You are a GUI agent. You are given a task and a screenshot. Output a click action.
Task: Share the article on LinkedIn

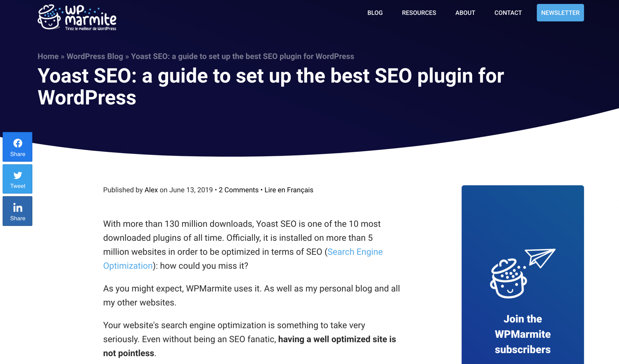[x=18, y=211]
